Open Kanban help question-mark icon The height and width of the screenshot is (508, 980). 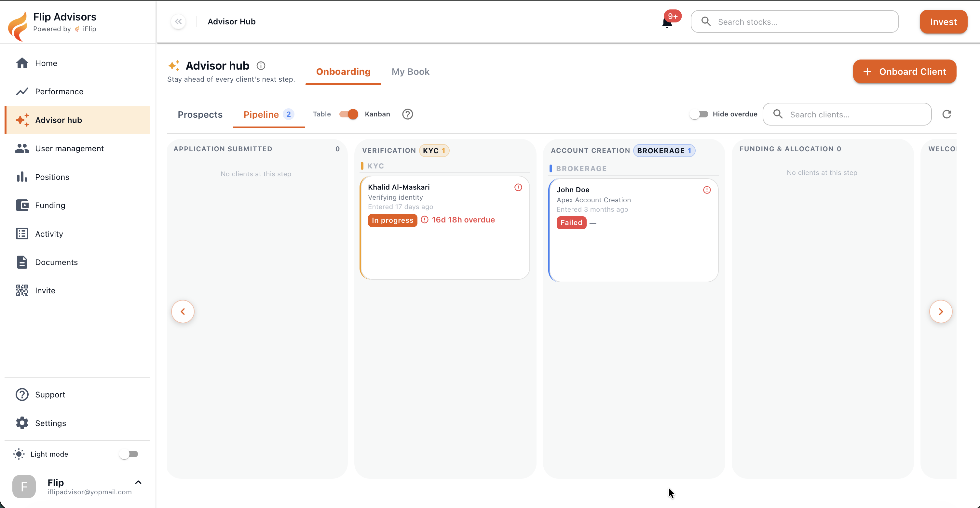407,114
